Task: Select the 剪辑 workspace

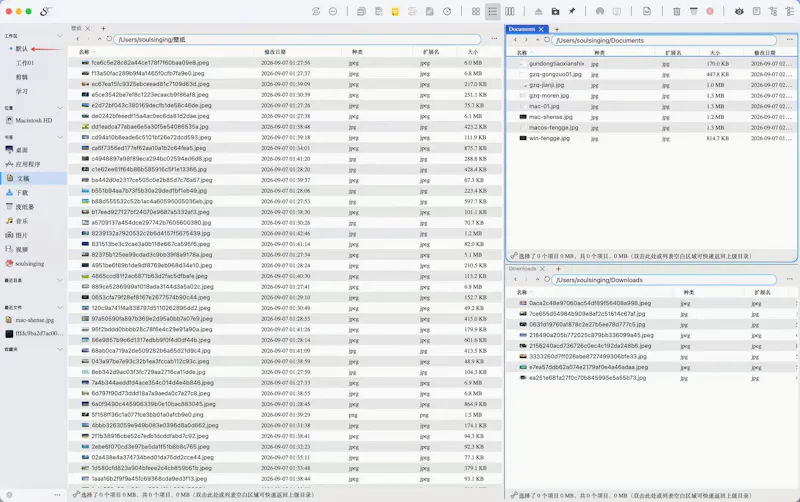Action: point(21,78)
